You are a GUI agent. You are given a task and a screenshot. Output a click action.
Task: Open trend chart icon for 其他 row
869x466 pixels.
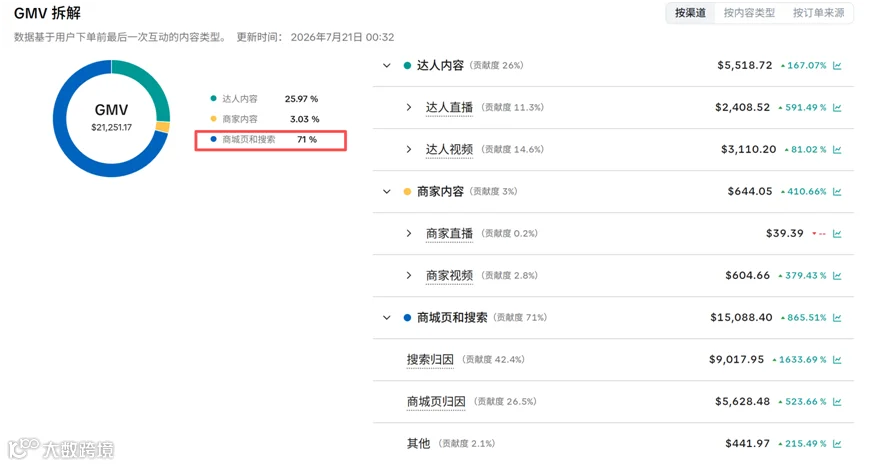click(837, 444)
